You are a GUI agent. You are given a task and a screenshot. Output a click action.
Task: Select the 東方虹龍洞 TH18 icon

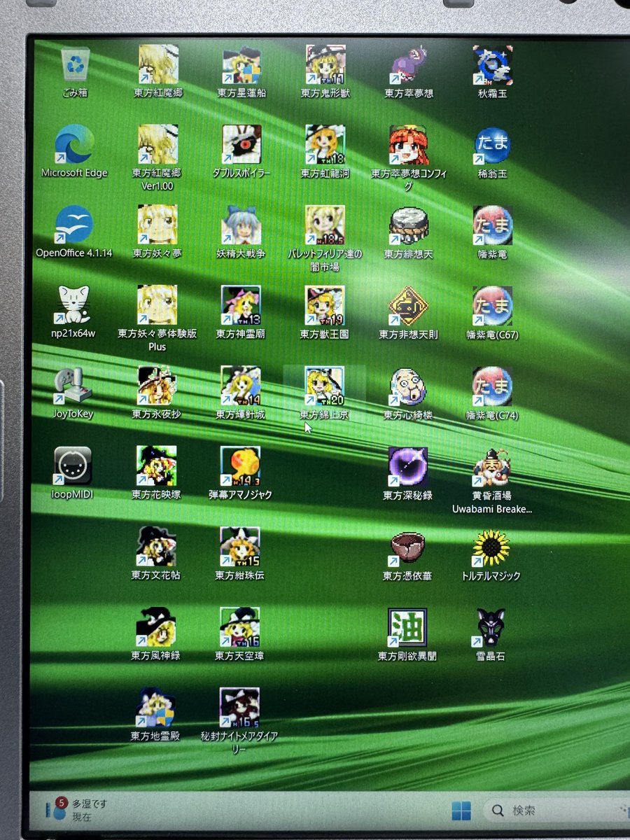click(x=325, y=144)
